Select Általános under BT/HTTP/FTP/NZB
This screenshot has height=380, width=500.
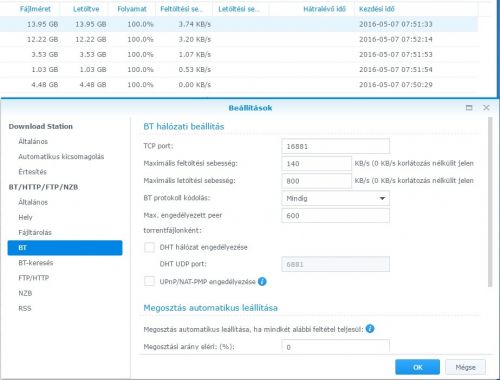tap(33, 202)
